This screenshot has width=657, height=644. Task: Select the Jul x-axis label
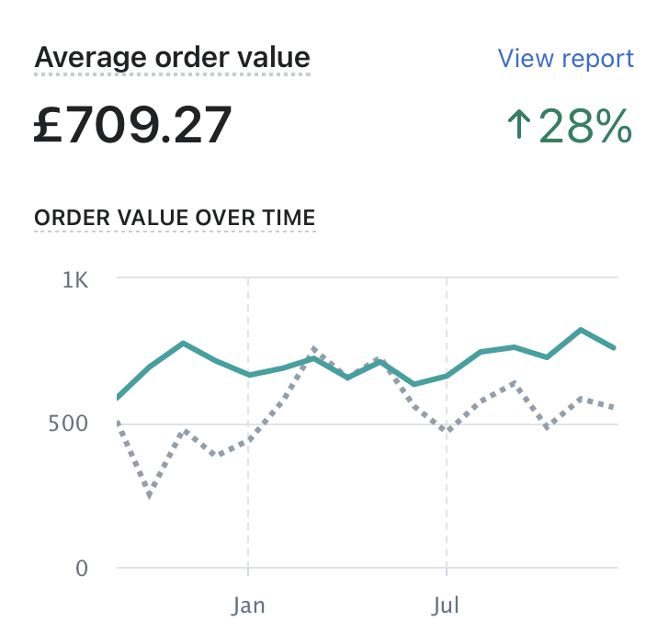click(x=447, y=606)
